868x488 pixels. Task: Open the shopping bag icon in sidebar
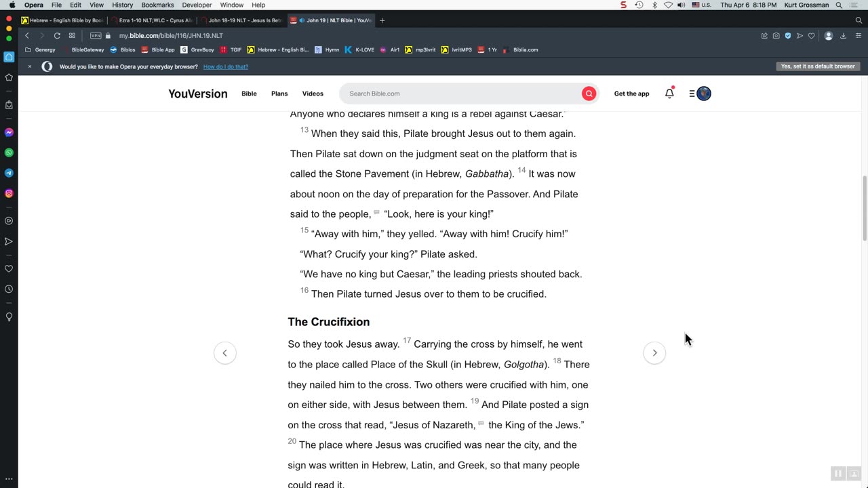click(9, 105)
